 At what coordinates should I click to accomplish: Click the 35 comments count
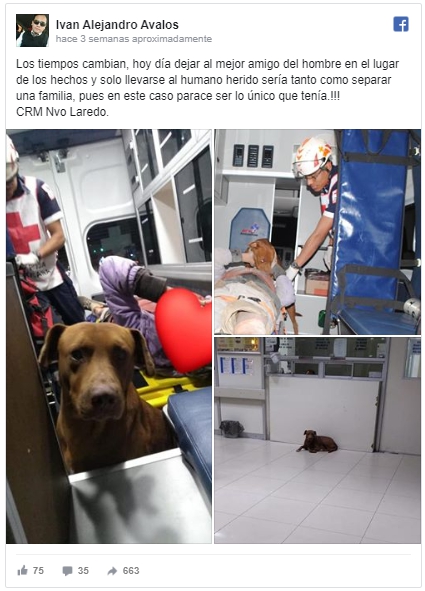pyautogui.click(x=83, y=571)
